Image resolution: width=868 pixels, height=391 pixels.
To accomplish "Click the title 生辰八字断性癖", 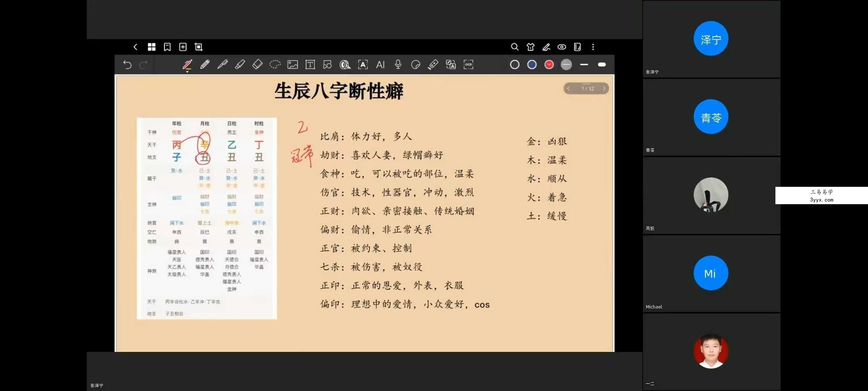I will (339, 91).
